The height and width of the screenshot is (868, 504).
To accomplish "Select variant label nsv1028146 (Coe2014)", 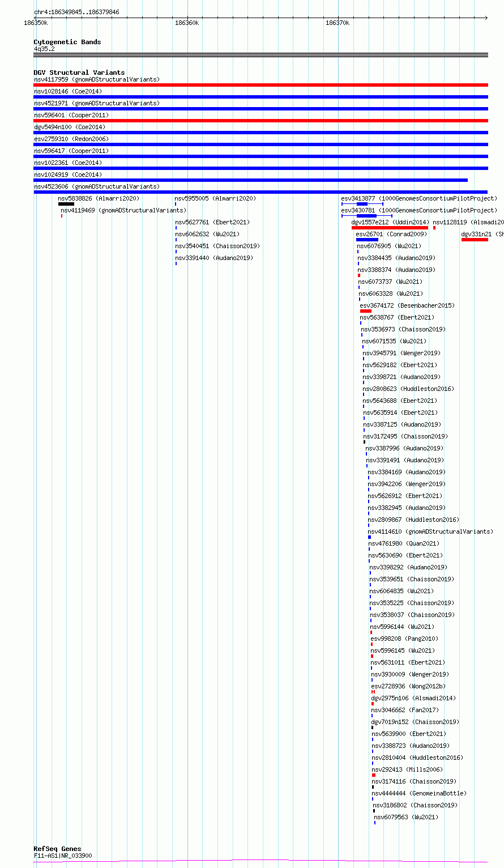I will point(68,91).
